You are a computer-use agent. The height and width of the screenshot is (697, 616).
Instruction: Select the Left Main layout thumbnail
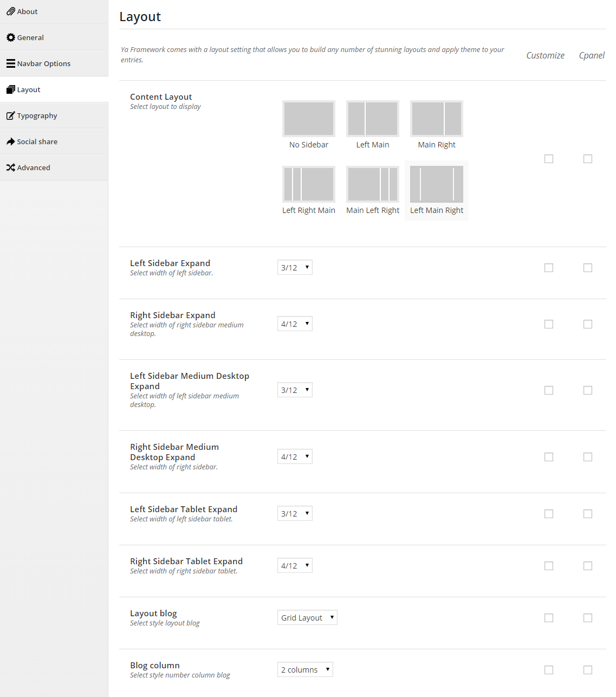click(x=373, y=119)
